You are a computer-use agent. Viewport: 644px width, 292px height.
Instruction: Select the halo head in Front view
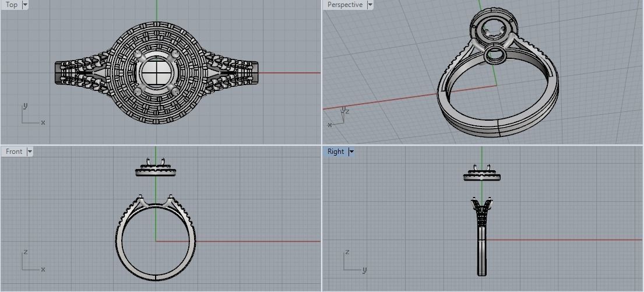pos(156,167)
